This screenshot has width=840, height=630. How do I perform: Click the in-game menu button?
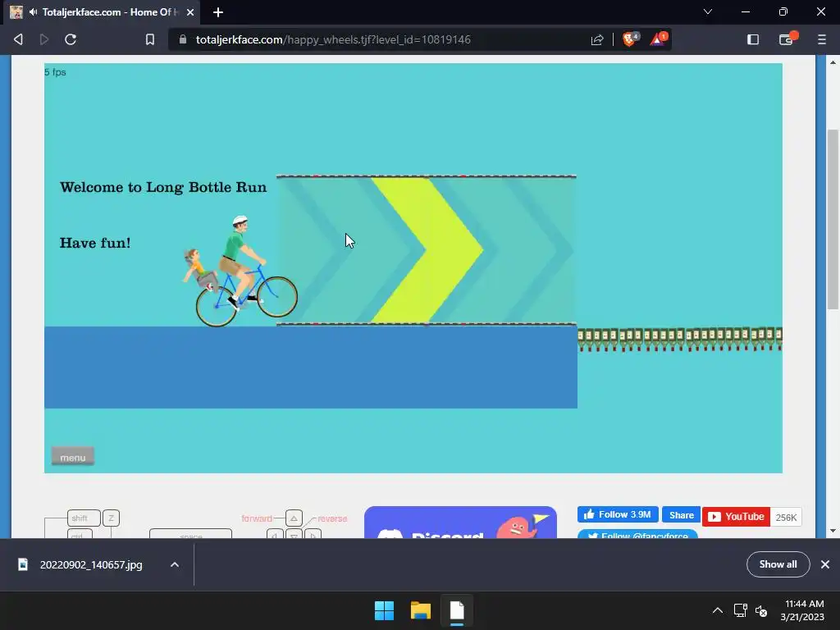(x=73, y=457)
